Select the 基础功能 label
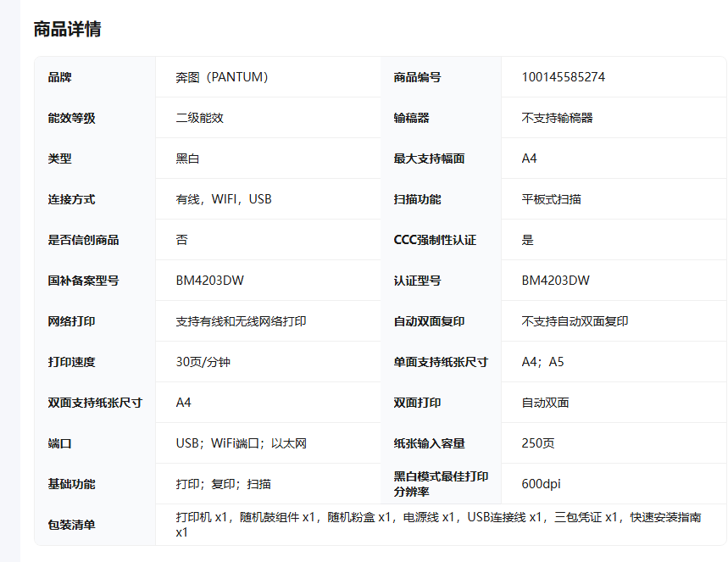Screen dimensions: 728x562 click(x=71, y=484)
